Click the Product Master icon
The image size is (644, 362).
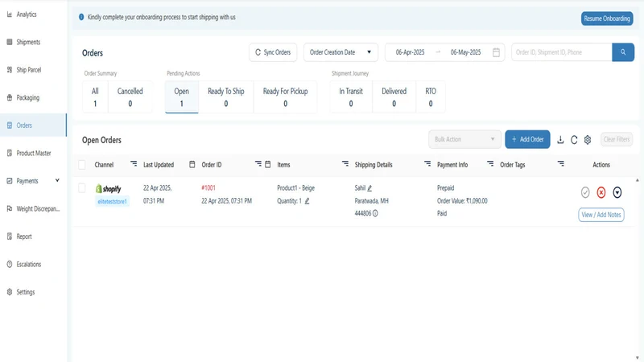pos(10,153)
